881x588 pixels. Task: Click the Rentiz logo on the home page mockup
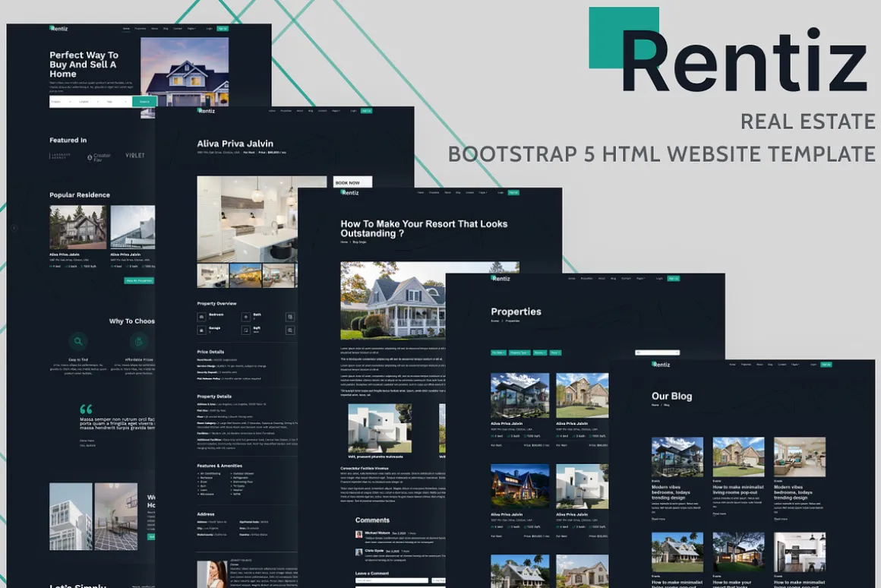[58, 28]
